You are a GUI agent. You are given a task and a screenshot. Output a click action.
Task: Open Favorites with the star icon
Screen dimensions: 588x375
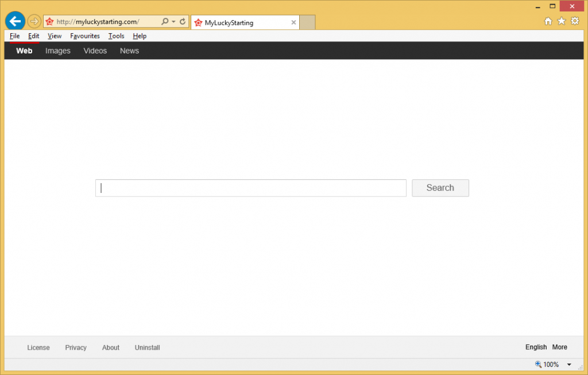561,21
